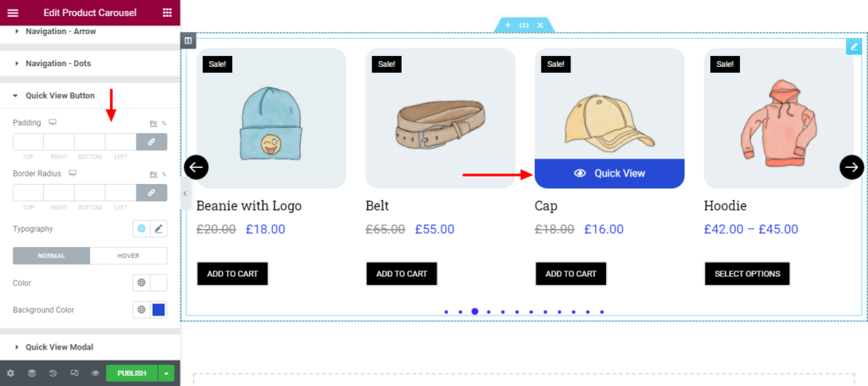Open Responsive Mode in bottom bar
868x386 pixels.
click(75, 373)
